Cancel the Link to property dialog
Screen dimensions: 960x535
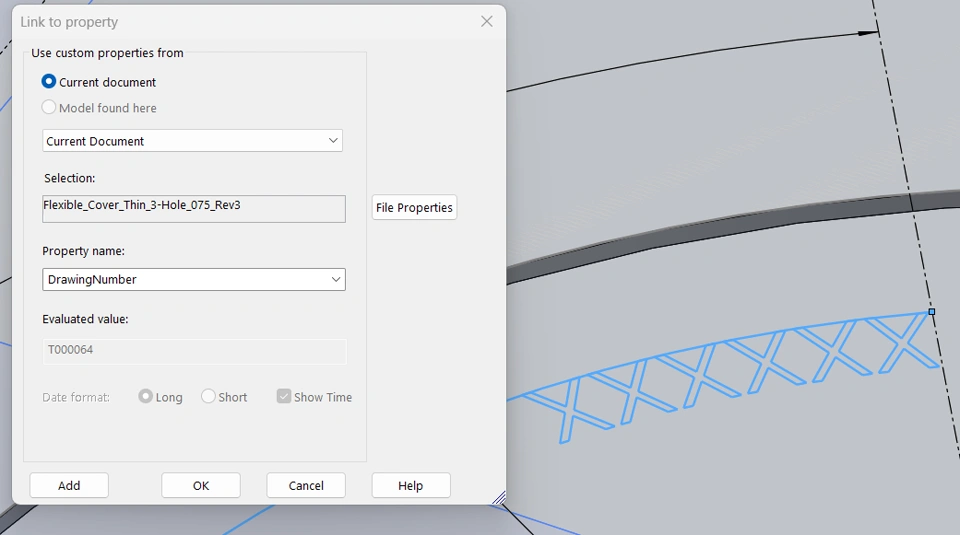coord(306,485)
